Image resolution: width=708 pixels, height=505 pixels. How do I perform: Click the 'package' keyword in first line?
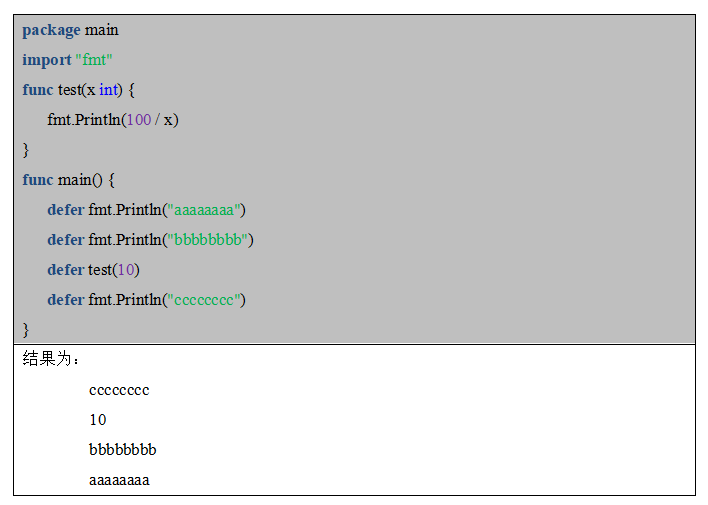[x=51, y=31]
